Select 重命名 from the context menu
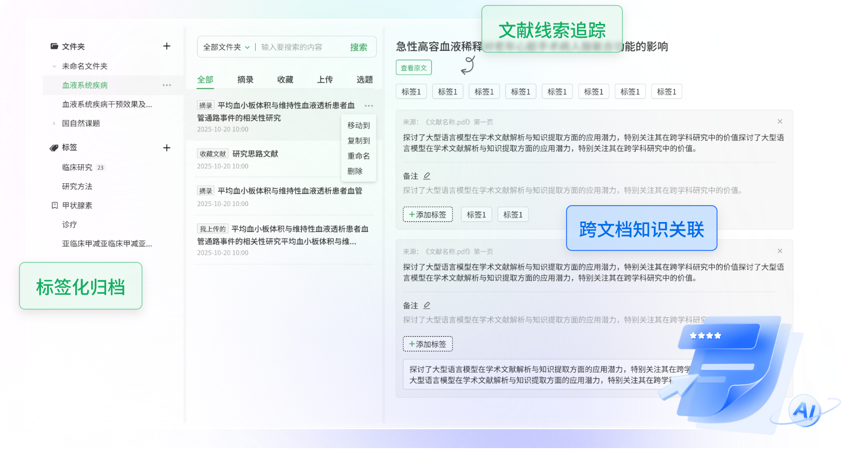 point(357,156)
